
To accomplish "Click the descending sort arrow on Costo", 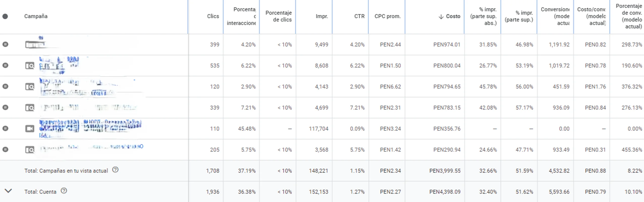I will click(x=441, y=16).
